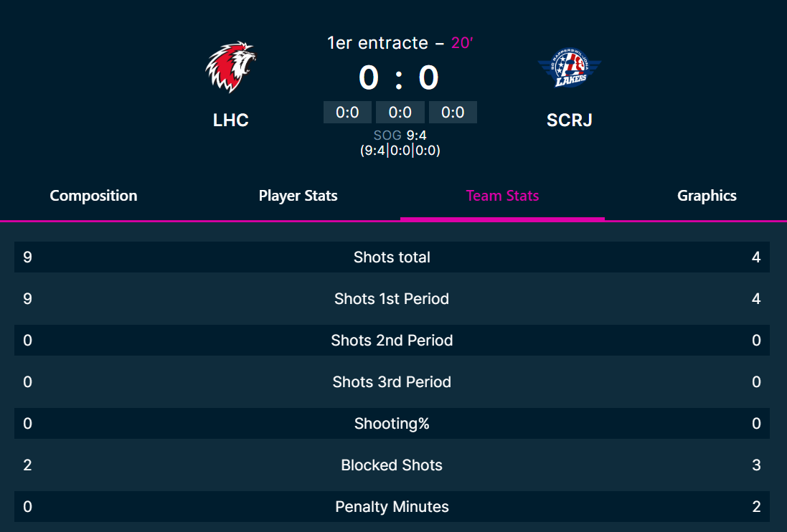Select the Blocked Shots stat row
The image size is (787, 532).
pos(392,465)
